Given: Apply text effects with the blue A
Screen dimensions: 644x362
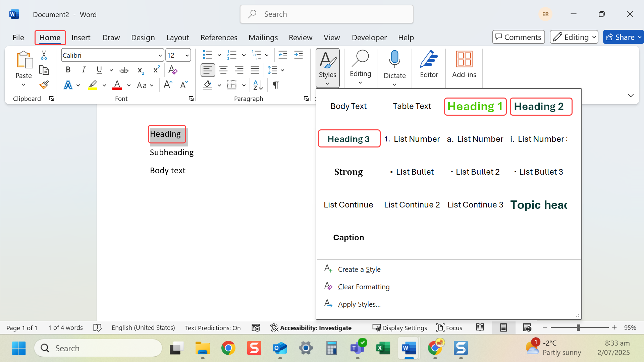Looking at the screenshot, I should point(68,85).
